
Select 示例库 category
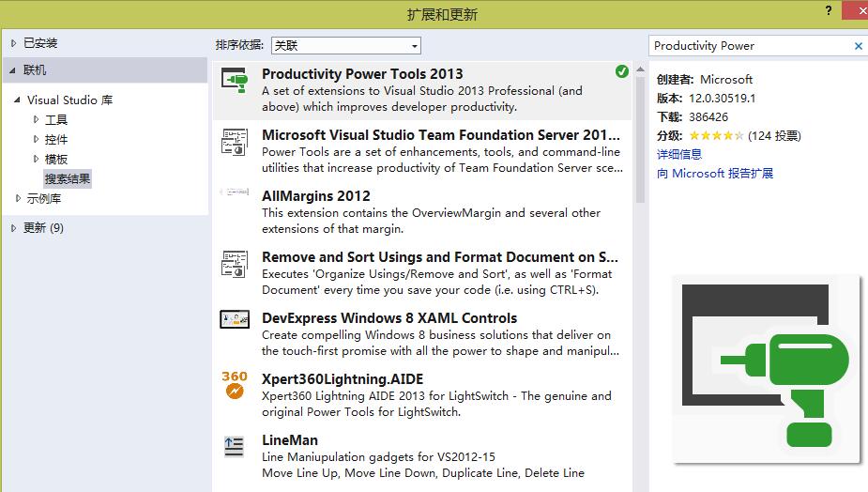click(44, 198)
